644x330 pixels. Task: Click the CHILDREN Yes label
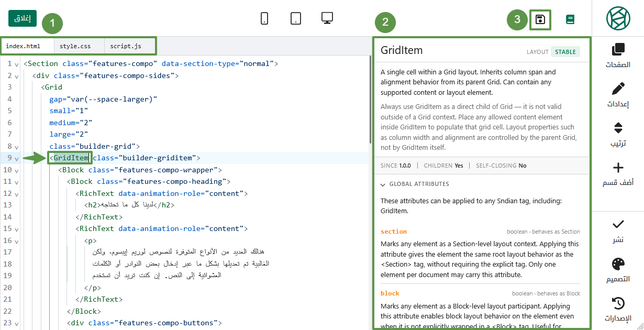coord(443,166)
